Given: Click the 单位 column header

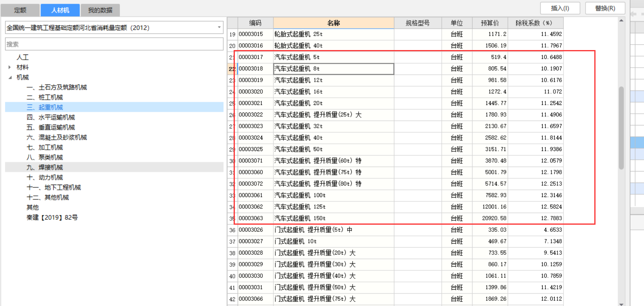Looking at the screenshot, I should point(457,23).
